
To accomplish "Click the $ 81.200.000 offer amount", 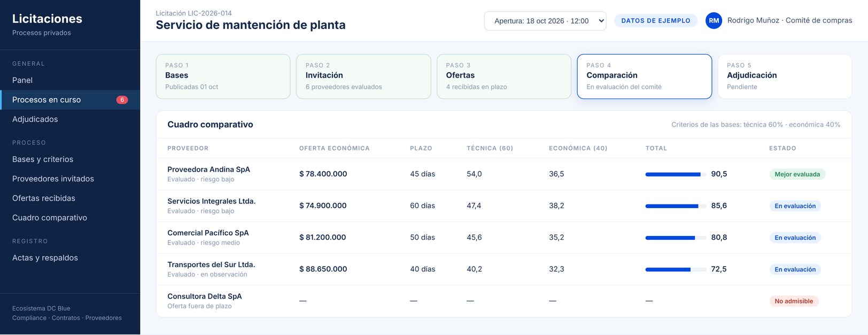I will (322, 237).
